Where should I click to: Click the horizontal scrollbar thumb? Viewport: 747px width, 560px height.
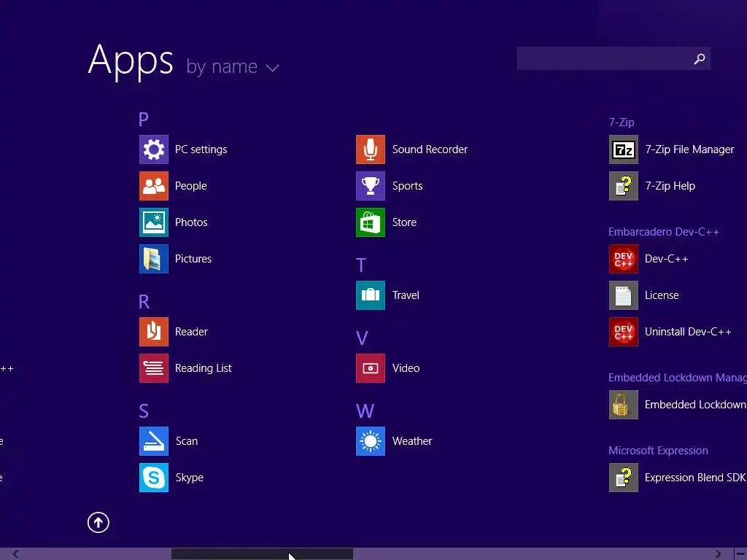click(262, 554)
